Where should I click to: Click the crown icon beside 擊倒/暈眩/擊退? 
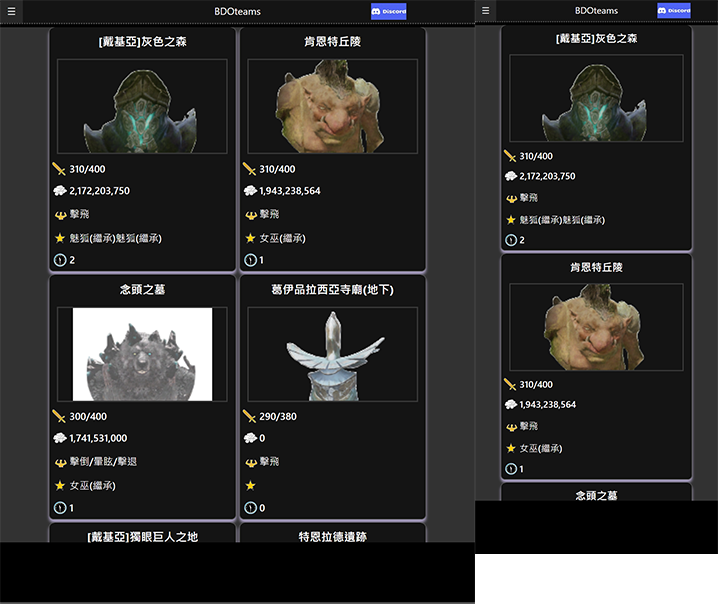[59, 462]
